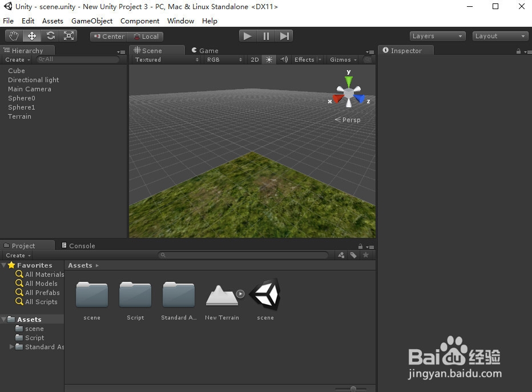Click the blue Z axis gizmo cone
The width and height of the screenshot is (532, 392).
[x=360, y=98]
